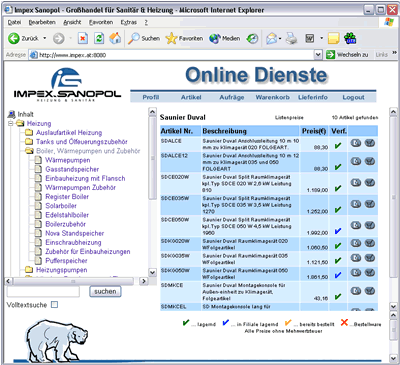400x365 pixels.
Task: Click the Logout link
Action: [353, 97]
